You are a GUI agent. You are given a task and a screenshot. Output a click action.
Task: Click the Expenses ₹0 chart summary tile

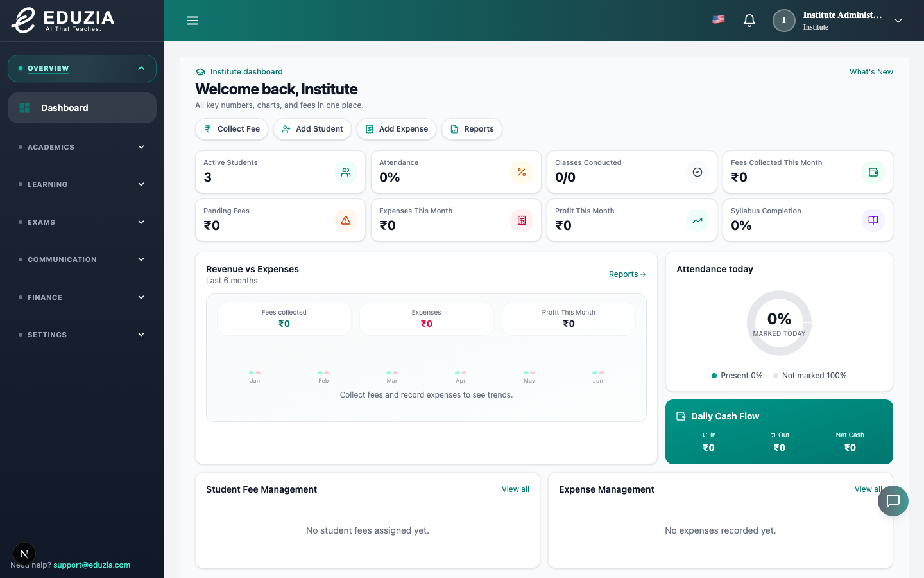[x=427, y=319]
